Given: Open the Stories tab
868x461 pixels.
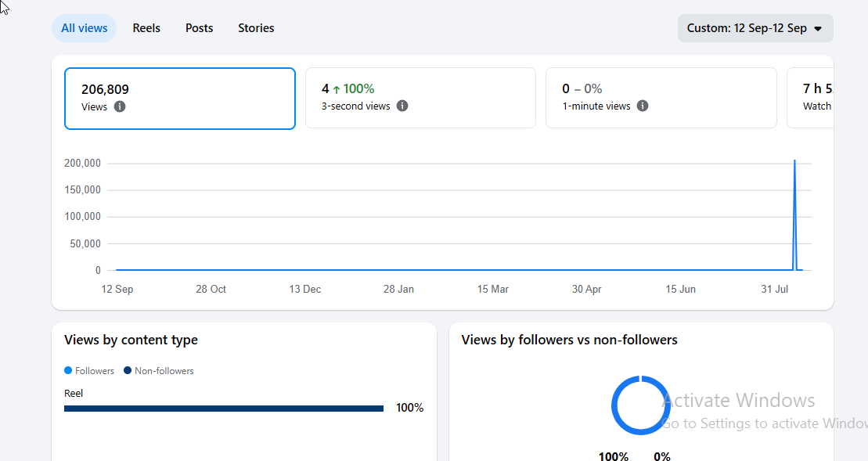Looking at the screenshot, I should pos(256,28).
